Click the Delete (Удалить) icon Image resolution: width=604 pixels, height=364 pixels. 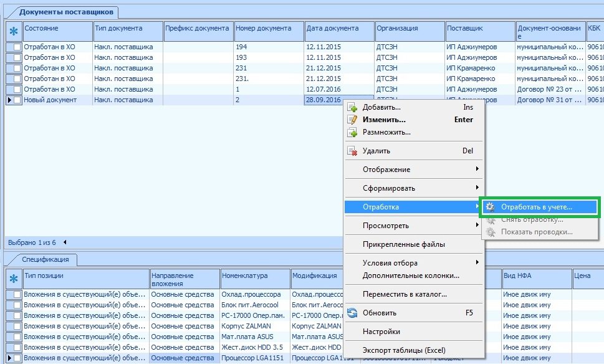coord(352,151)
